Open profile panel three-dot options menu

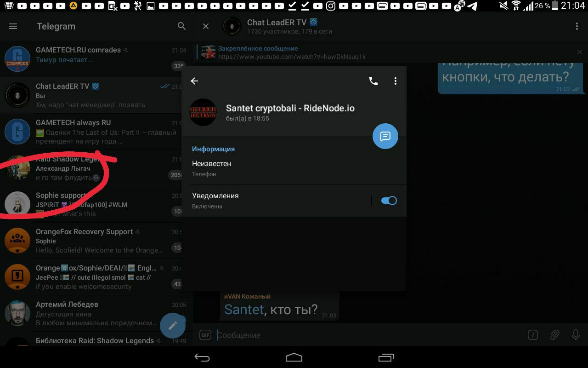(395, 81)
